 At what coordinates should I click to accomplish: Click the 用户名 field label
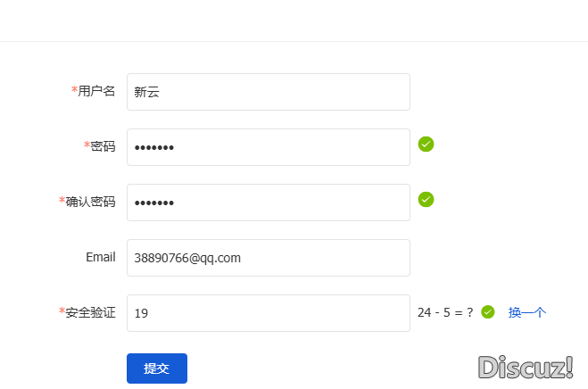pos(96,91)
